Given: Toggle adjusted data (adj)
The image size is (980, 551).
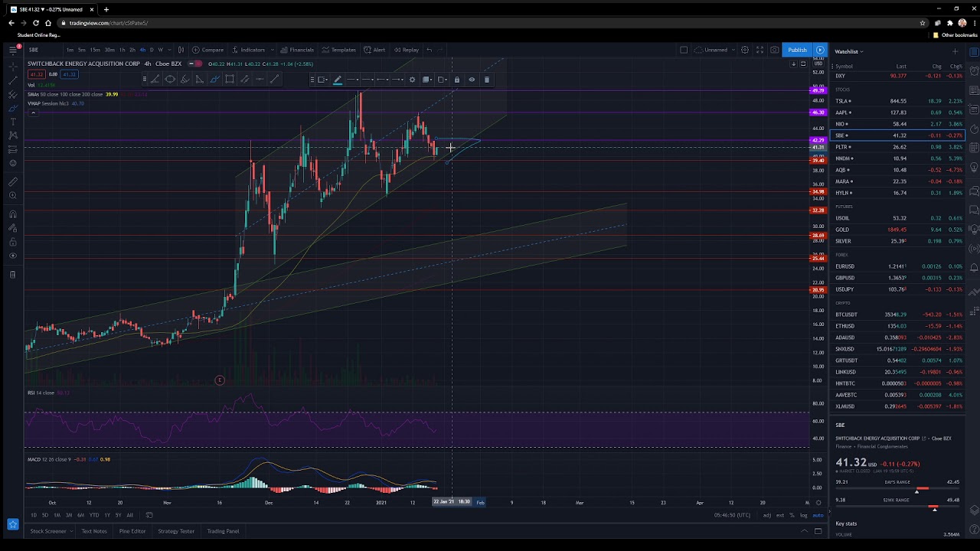Looking at the screenshot, I should pos(766,515).
